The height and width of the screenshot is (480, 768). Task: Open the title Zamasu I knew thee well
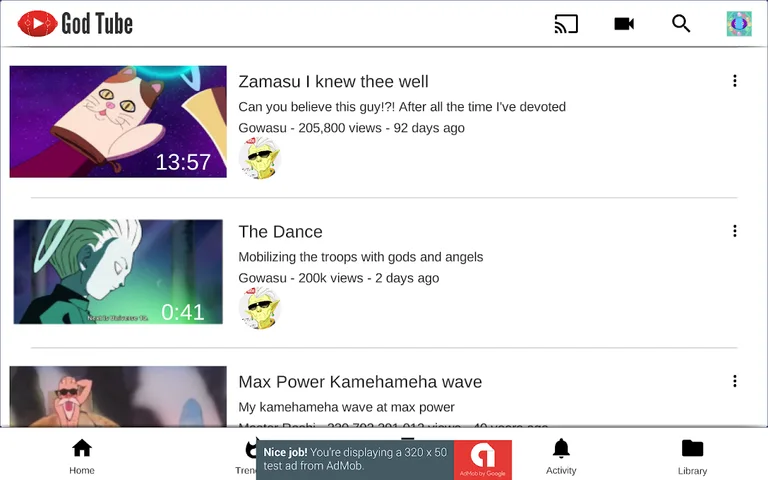334,81
